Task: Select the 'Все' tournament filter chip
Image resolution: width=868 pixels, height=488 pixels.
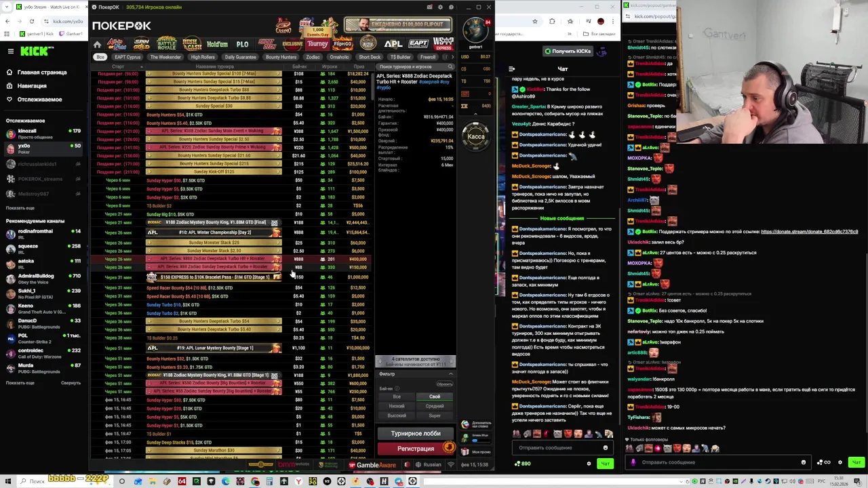Action: [x=100, y=58]
